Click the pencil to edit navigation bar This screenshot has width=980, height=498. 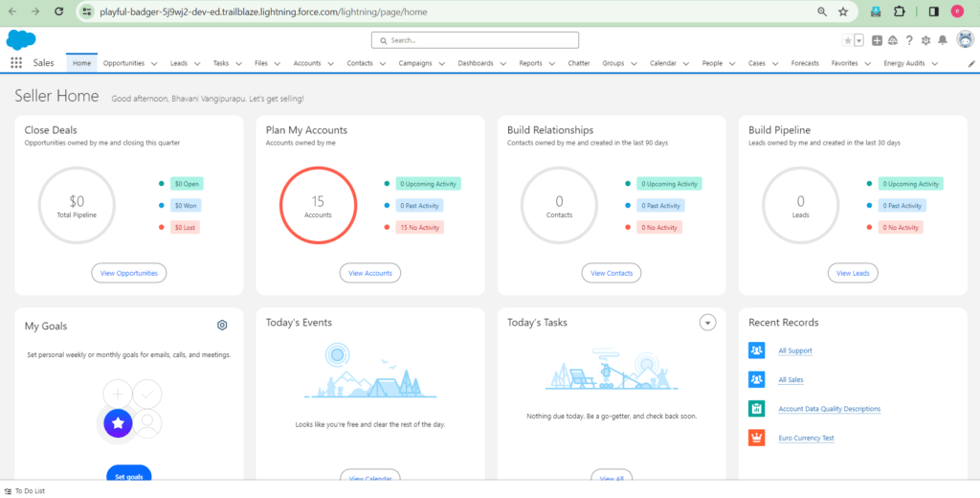click(971, 64)
